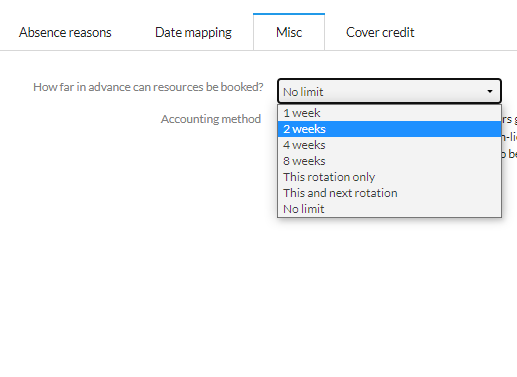
Task: Click blank tab strip right of Cover credit
Action: [467, 32]
